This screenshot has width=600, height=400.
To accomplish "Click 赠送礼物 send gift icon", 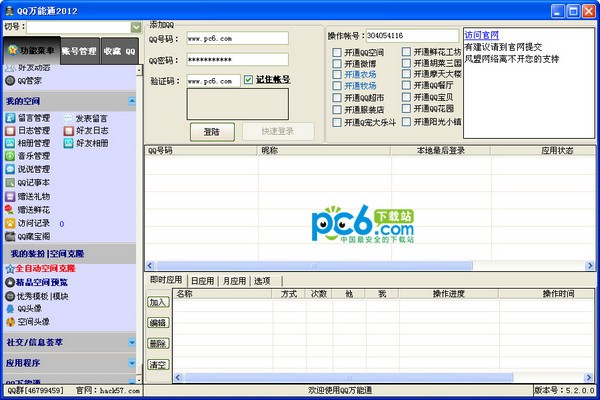I will (10, 196).
